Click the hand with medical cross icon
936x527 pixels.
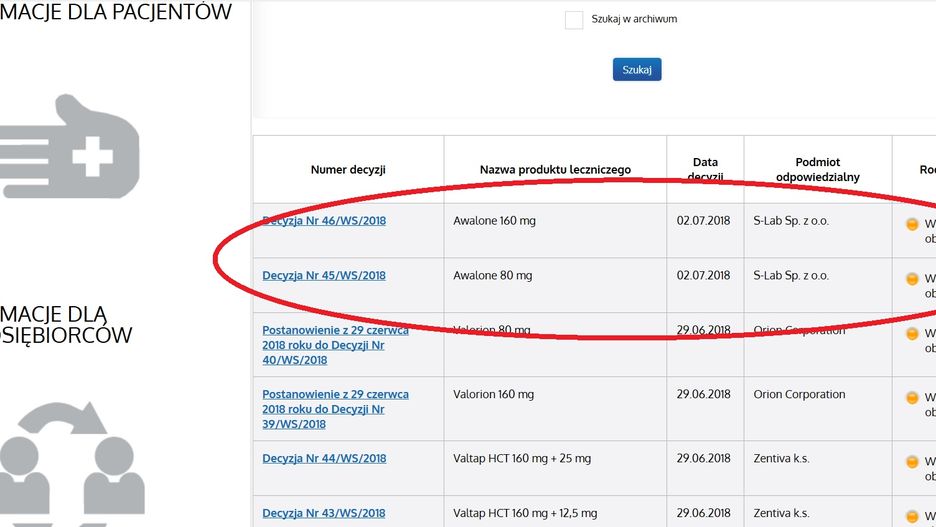(x=70, y=145)
